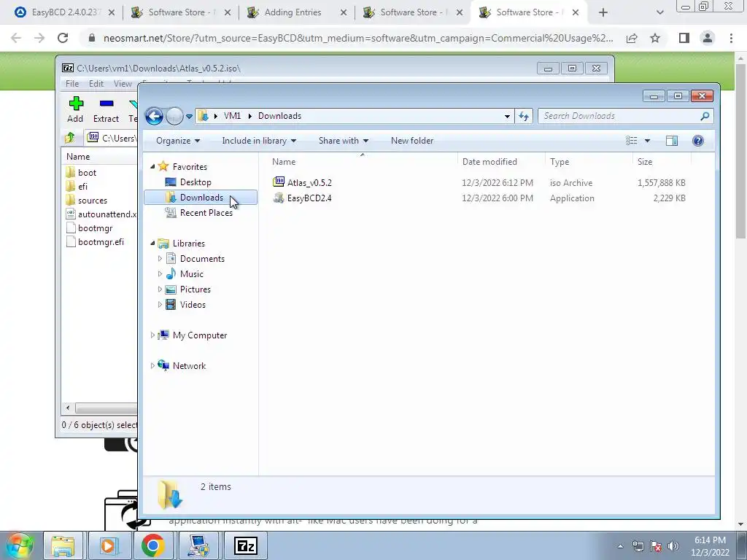The image size is (747, 560).
Task: Expand Network in navigation pane
Action: click(x=152, y=366)
